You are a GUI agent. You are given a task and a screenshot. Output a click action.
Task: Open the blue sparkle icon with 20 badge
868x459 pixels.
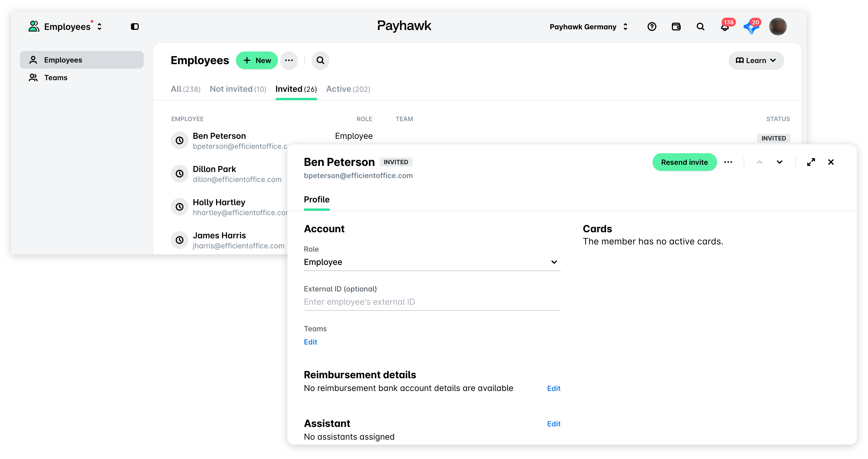pyautogui.click(x=751, y=27)
